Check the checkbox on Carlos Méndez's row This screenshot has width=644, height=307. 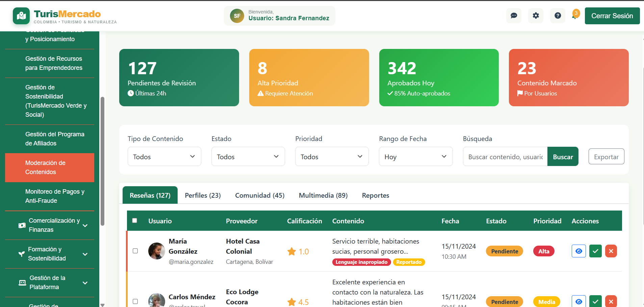(x=135, y=301)
